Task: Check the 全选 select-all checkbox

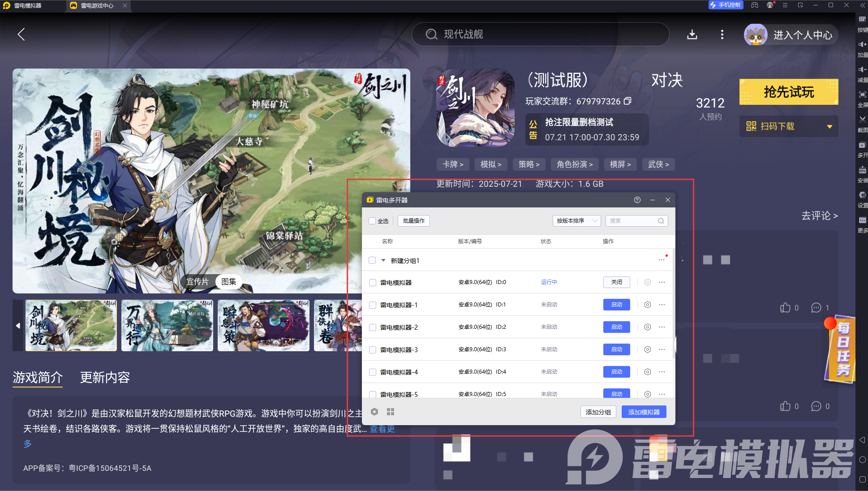Action: point(372,221)
